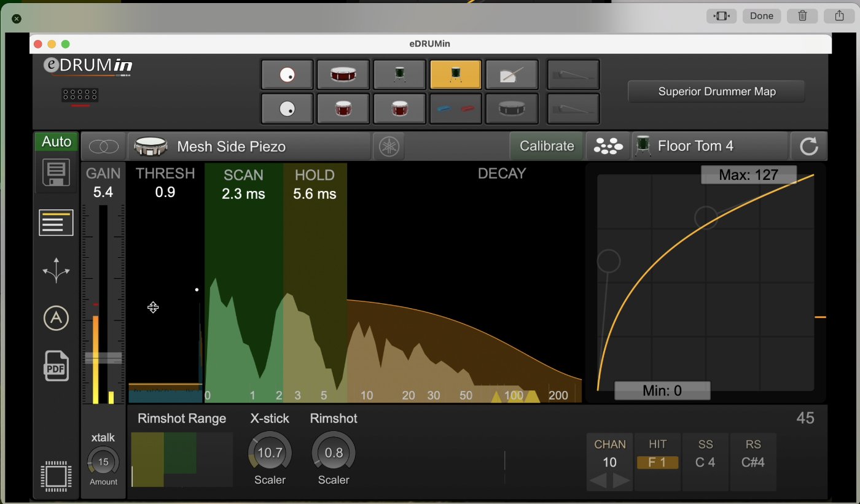The width and height of the screenshot is (860, 504).
Task: Click the floppy disk save icon
Action: click(x=56, y=173)
